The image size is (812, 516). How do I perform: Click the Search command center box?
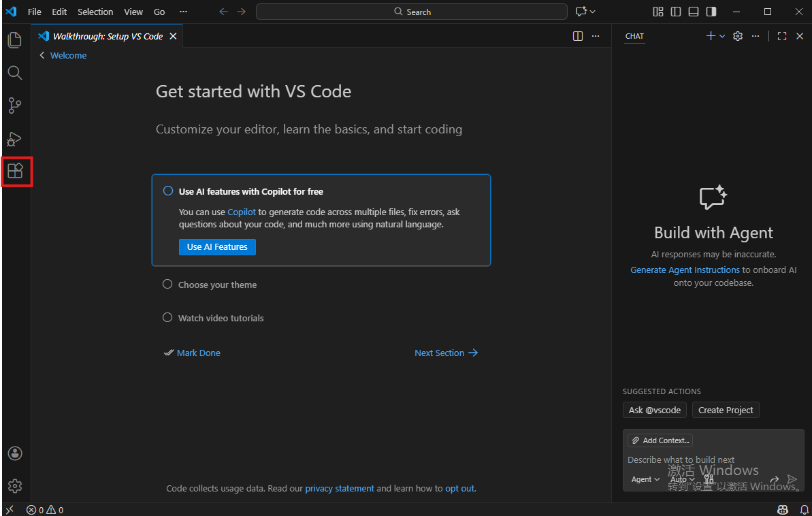[x=411, y=12]
